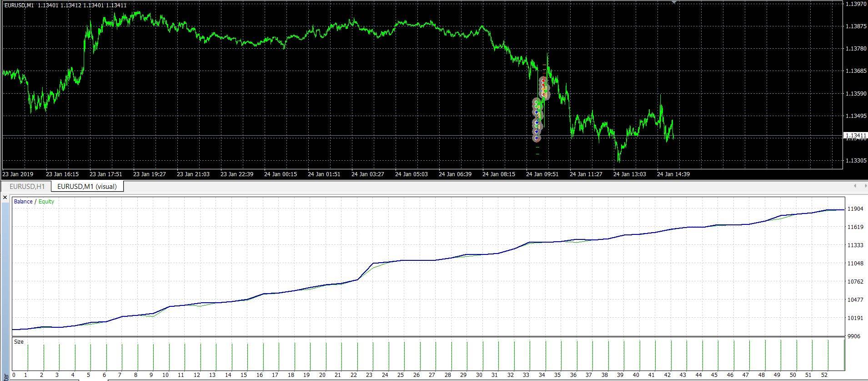Click the chart shift triangle marker
Viewport: 868px width, 381px height.
(675, 2)
